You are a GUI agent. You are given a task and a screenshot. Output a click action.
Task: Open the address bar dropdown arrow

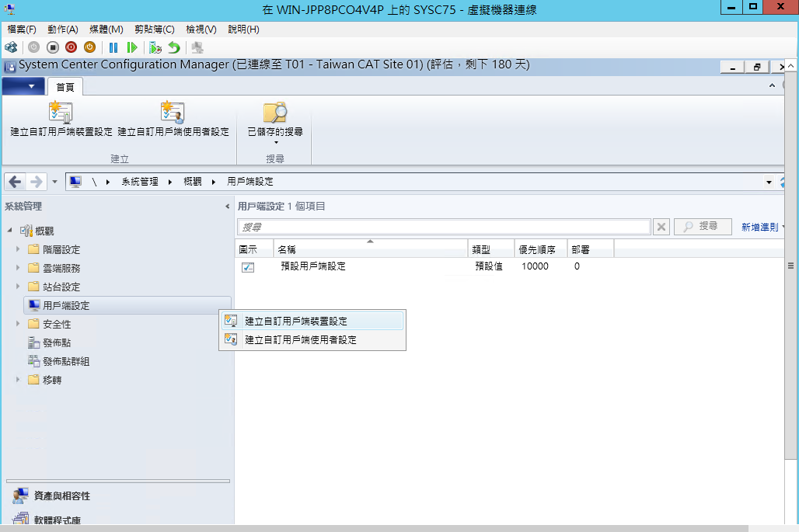(x=769, y=183)
